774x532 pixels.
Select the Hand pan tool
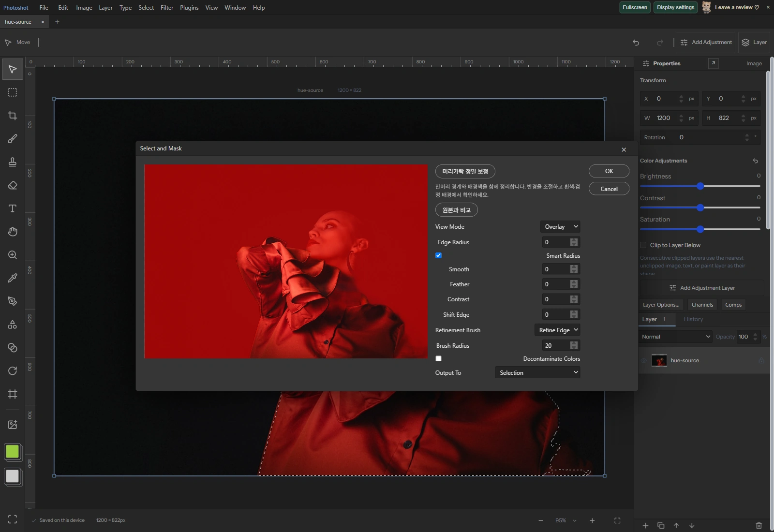(13, 232)
